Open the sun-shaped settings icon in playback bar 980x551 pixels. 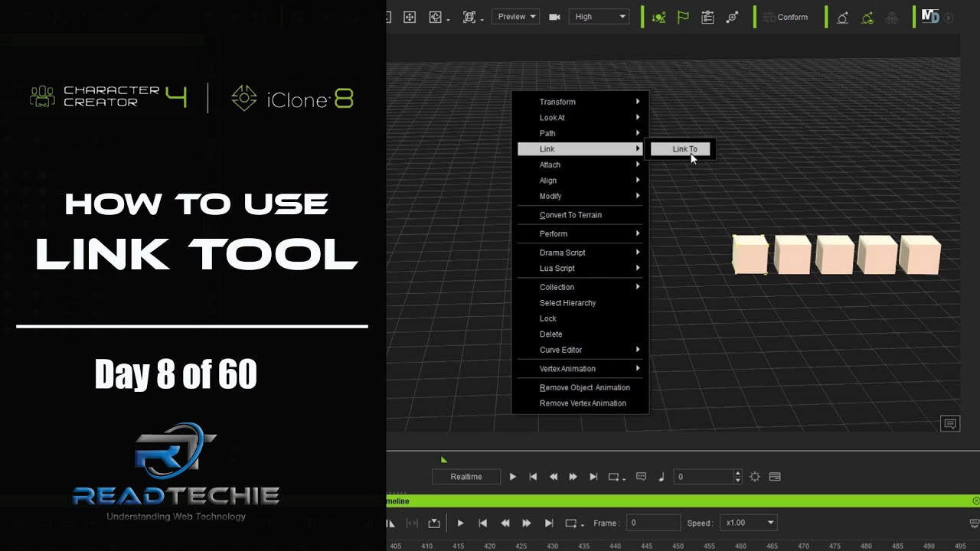tap(755, 477)
